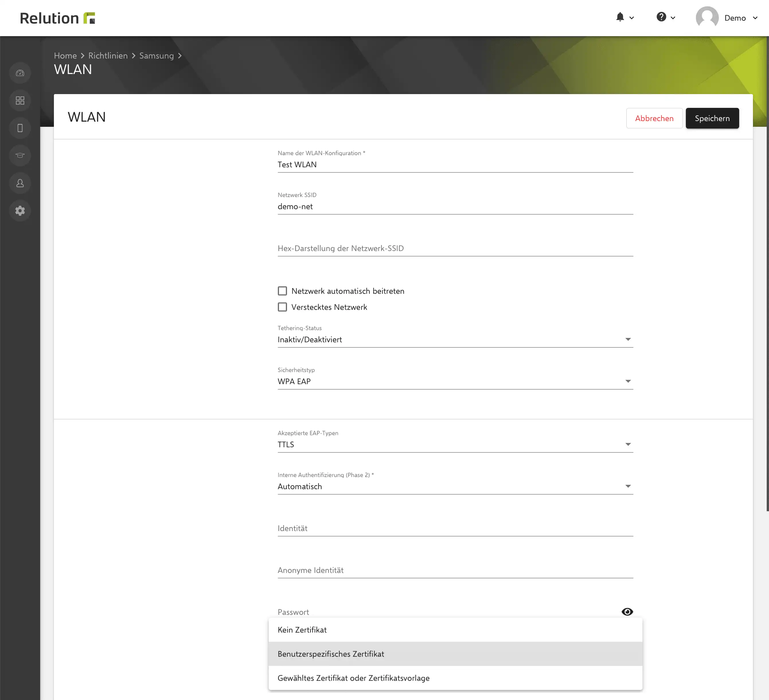
Task: Open the devices phone icon in the sidebar
Action: pos(20,128)
